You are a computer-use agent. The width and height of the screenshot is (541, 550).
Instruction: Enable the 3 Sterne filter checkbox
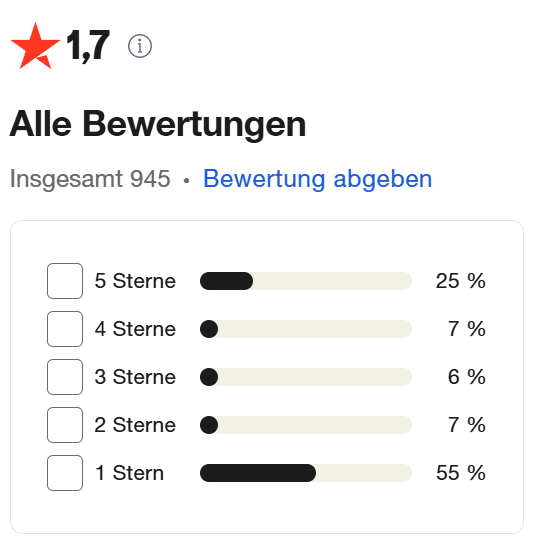pyautogui.click(x=65, y=377)
